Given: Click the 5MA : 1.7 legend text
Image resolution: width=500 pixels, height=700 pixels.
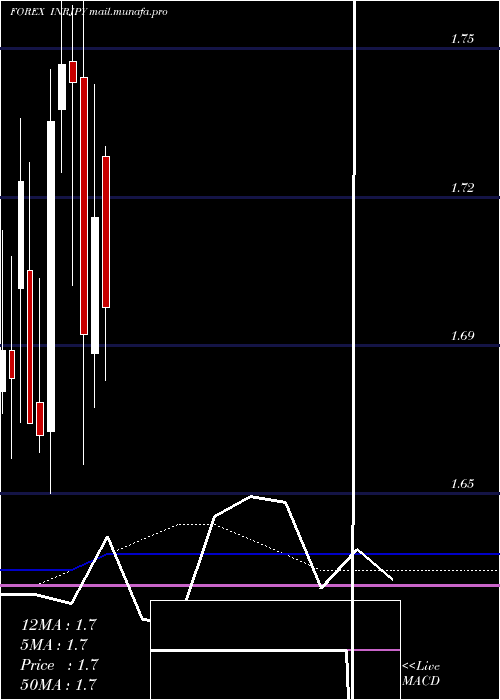Looking at the screenshot, I should pyautogui.click(x=54, y=645).
